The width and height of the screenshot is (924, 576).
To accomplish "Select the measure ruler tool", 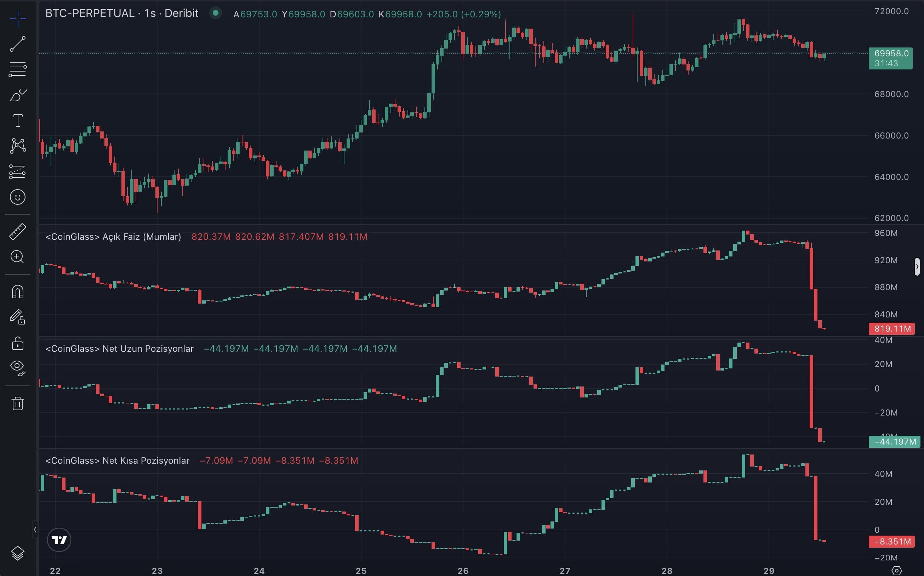I will point(18,231).
